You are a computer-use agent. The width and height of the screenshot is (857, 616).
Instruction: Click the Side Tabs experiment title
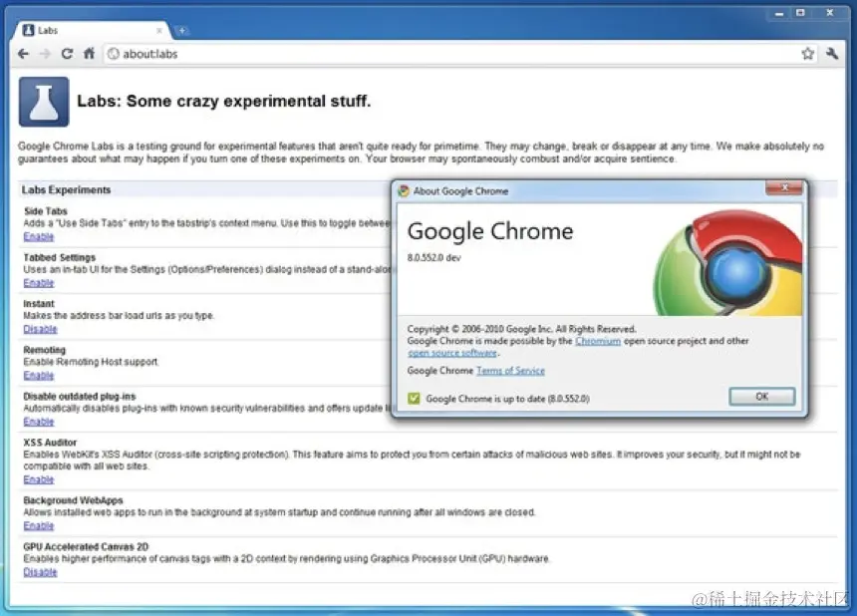46,211
